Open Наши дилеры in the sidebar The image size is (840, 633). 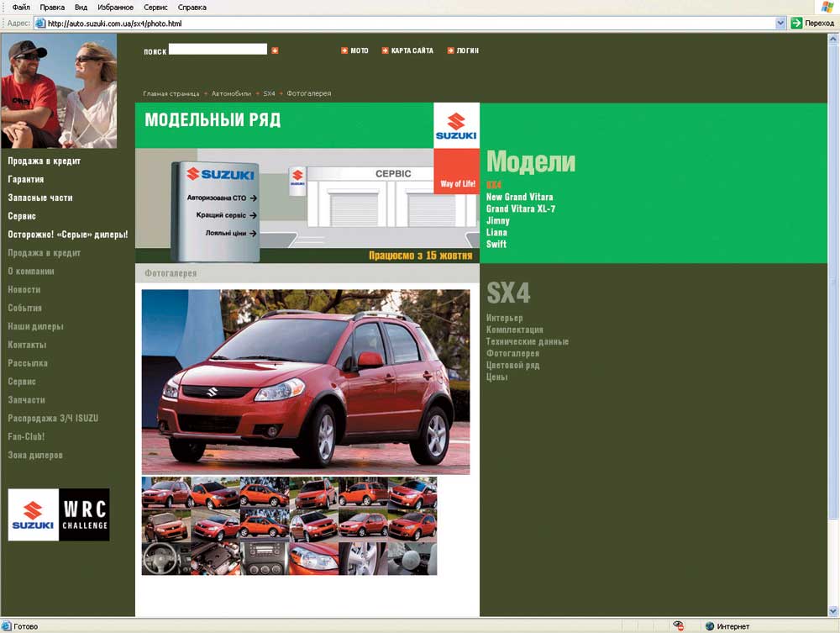click(x=35, y=327)
